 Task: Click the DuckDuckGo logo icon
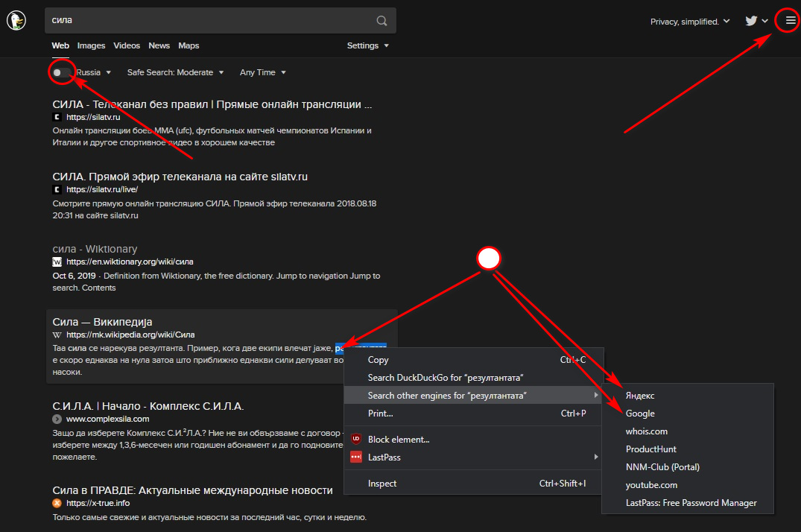tap(16, 21)
